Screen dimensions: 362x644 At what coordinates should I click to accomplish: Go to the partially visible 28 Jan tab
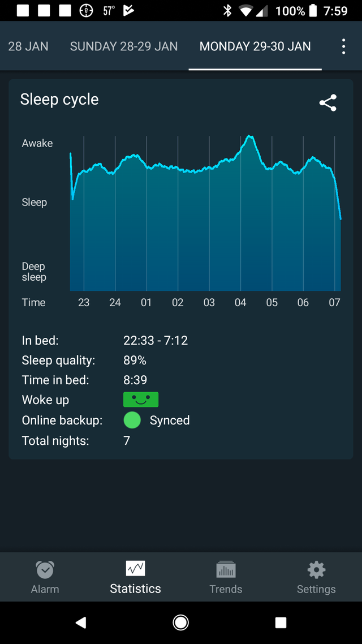coord(28,46)
